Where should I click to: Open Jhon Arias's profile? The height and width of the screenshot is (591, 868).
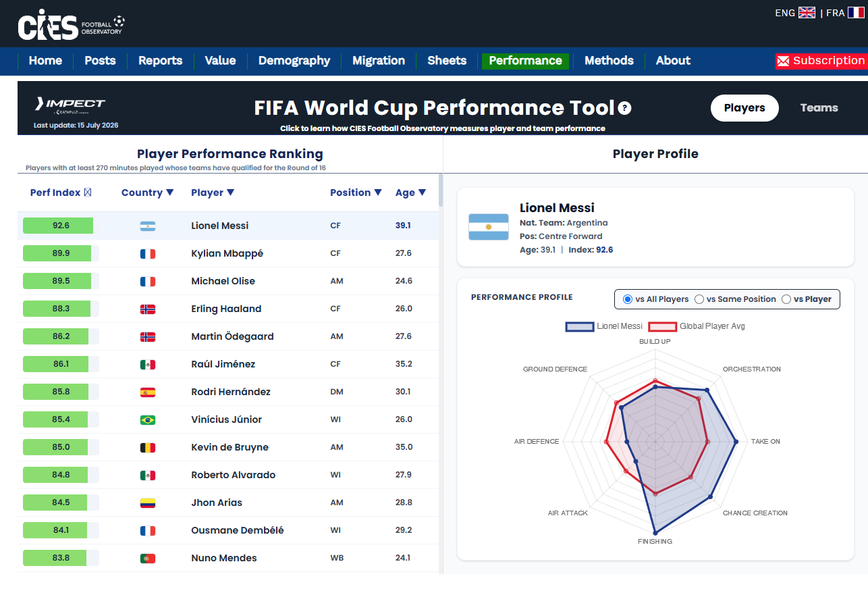[217, 503]
